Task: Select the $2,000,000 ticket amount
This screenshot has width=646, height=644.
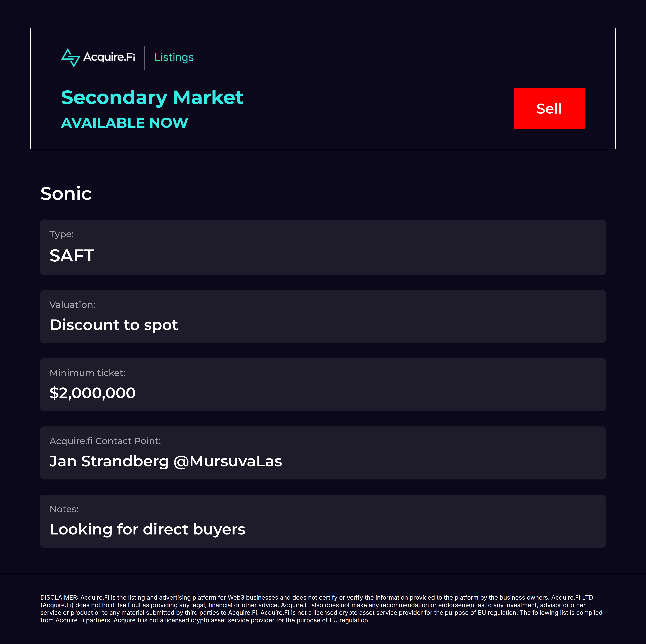Action: [x=93, y=393]
